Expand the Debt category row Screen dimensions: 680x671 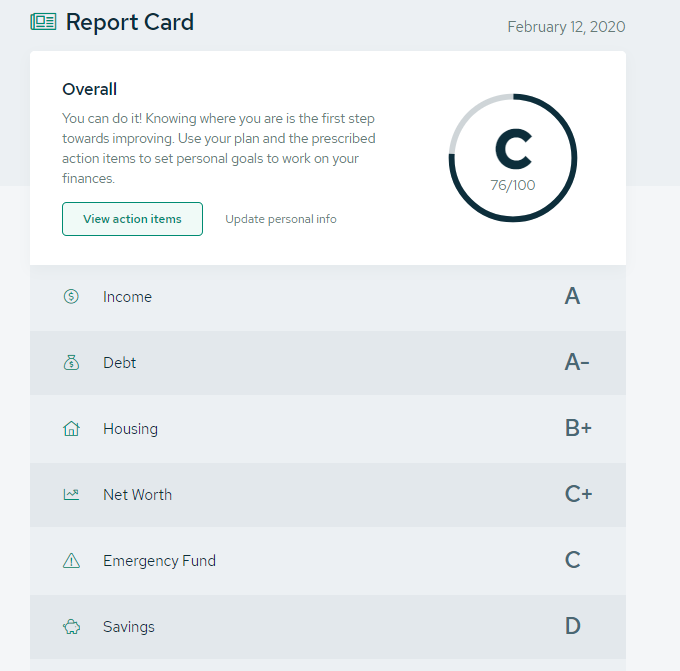(328, 363)
